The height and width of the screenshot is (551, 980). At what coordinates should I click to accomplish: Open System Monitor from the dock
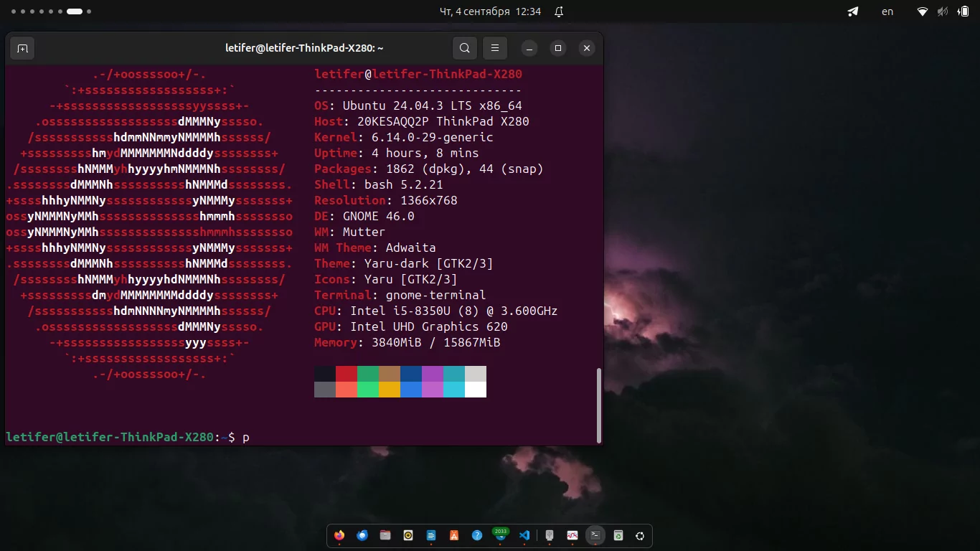coord(573,535)
